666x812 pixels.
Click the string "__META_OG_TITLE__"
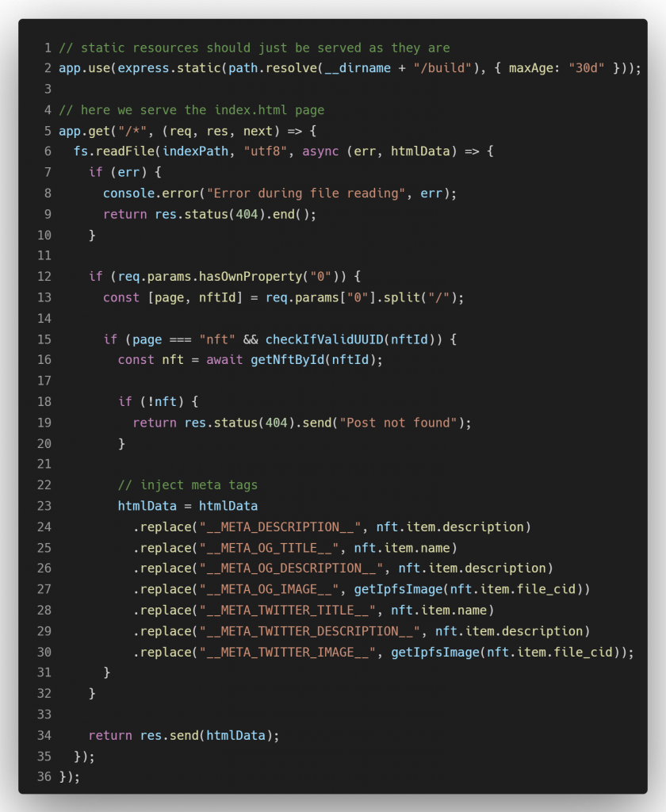click(269, 548)
